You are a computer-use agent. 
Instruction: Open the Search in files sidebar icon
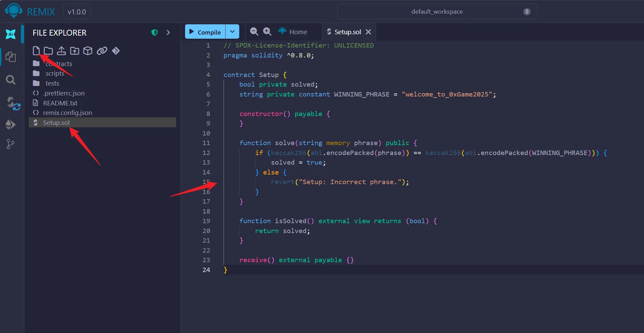coord(11,80)
